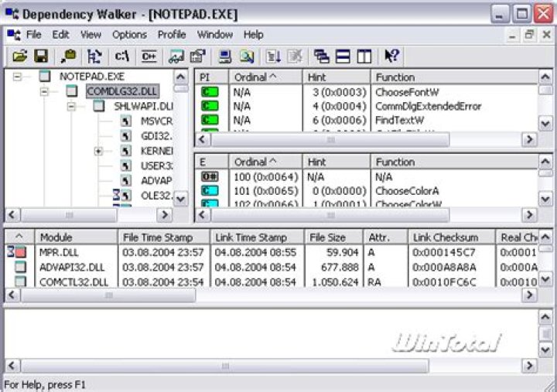Select the ChooseFontW import function
The height and width of the screenshot is (392, 557).
coord(407,92)
